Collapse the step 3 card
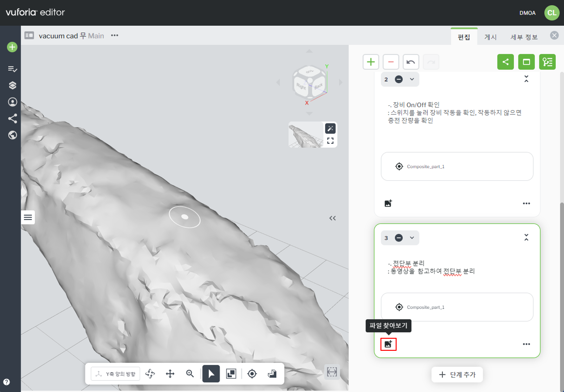Image resolution: width=564 pixels, height=392 pixels. coord(526,237)
